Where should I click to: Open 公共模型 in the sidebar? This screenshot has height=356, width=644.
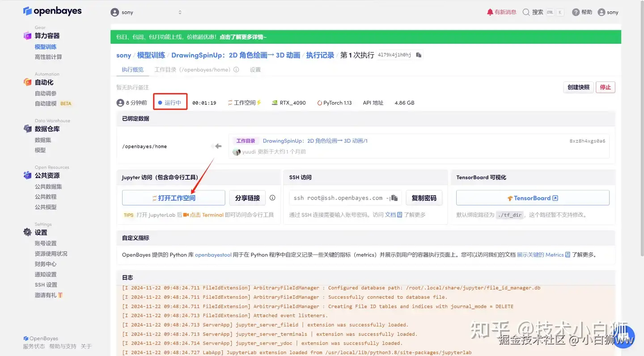coord(46,207)
